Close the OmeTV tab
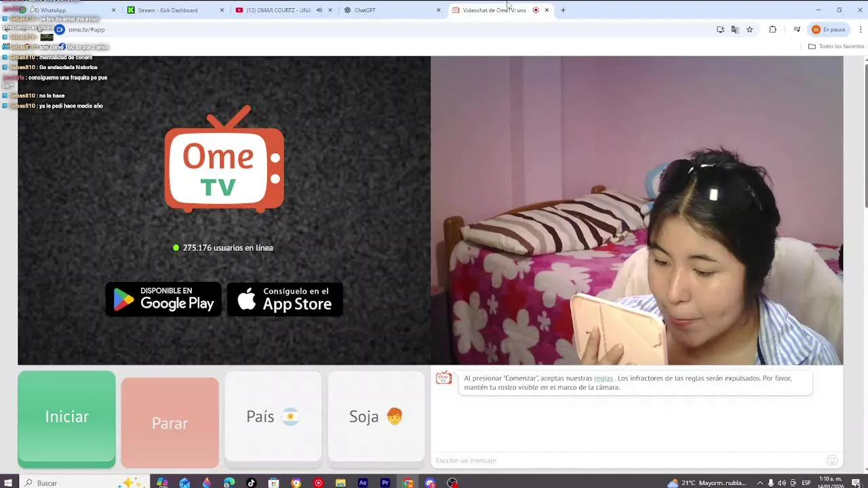 point(547,10)
